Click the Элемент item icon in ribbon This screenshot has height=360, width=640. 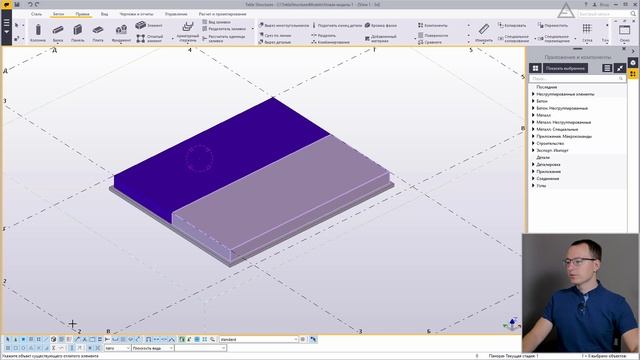click(x=140, y=25)
